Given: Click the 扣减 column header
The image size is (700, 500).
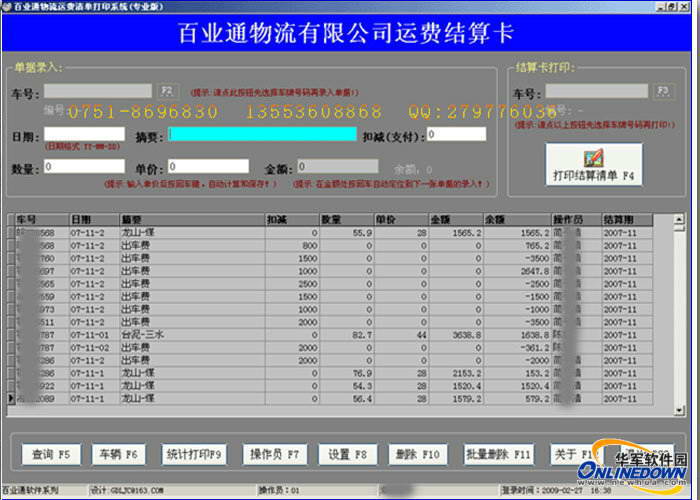Looking at the screenshot, I should coord(292,220).
